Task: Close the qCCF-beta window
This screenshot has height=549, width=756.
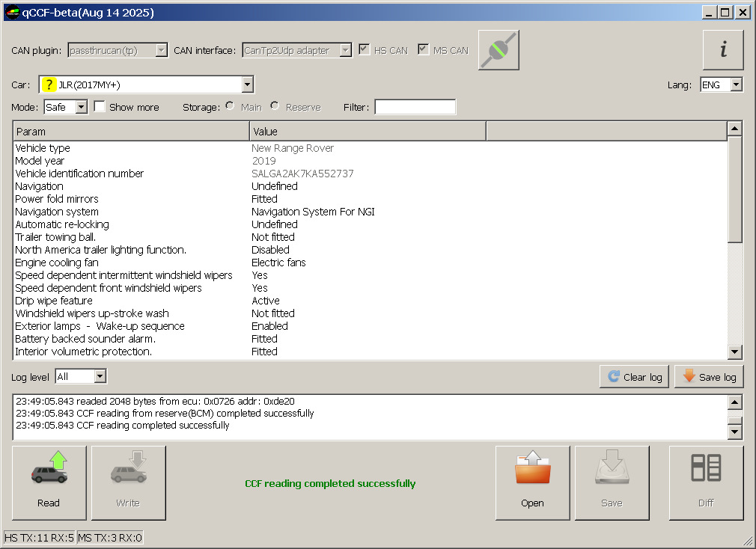Action: tap(743, 13)
